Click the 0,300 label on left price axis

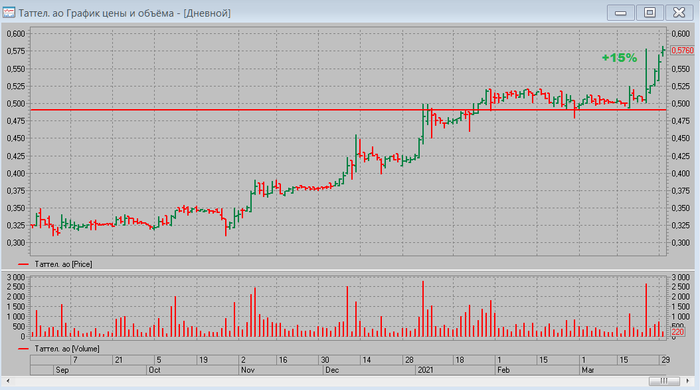coord(16,243)
